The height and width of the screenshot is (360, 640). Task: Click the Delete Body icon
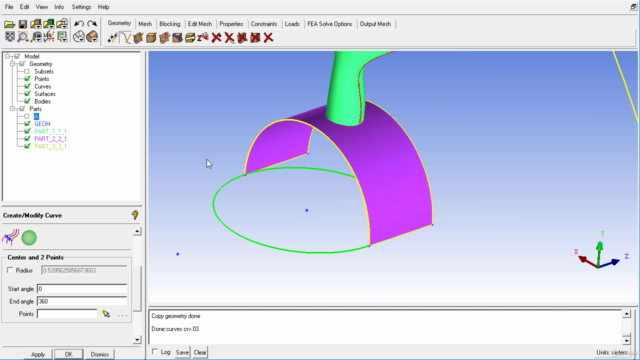(256, 38)
